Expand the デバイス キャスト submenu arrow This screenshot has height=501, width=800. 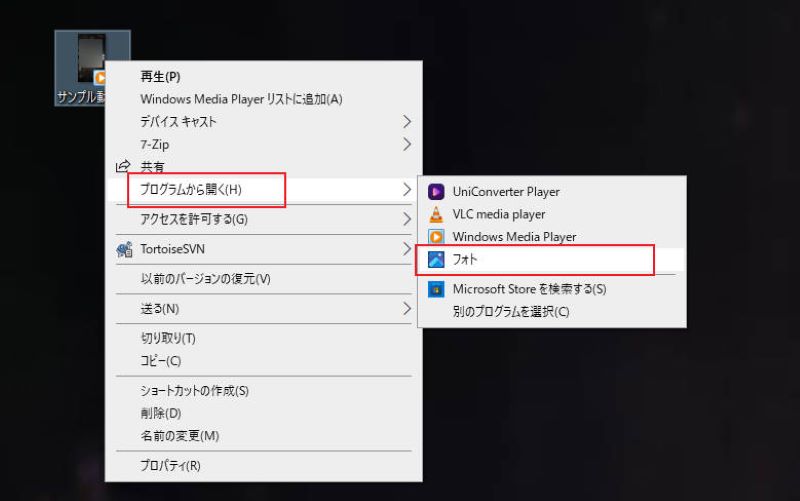(x=407, y=121)
